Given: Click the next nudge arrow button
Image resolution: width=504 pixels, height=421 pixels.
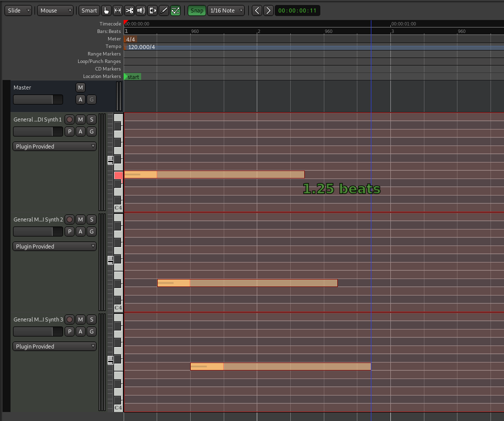Looking at the screenshot, I should tap(268, 10).
